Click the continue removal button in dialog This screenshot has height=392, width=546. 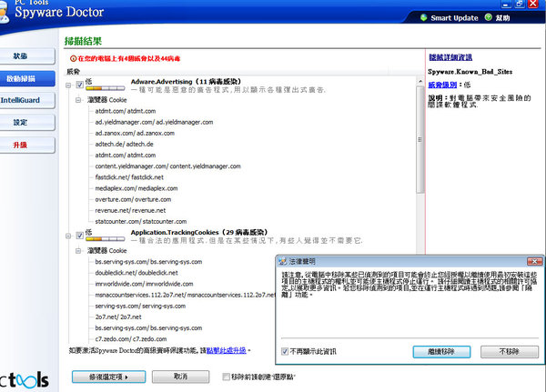point(441,352)
